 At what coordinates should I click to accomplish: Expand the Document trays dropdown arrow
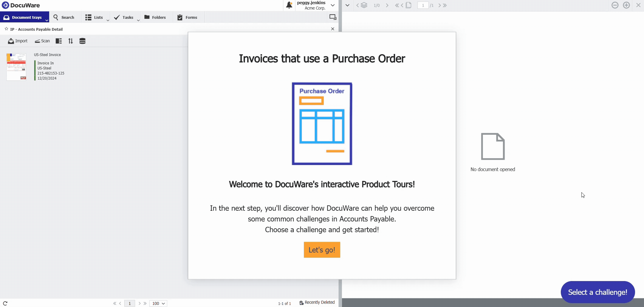click(47, 20)
